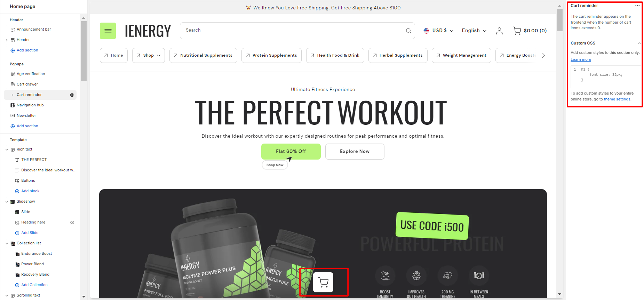Collapse the Slideshow section
644x300 pixels.
pyautogui.click(x=7, y=202)
